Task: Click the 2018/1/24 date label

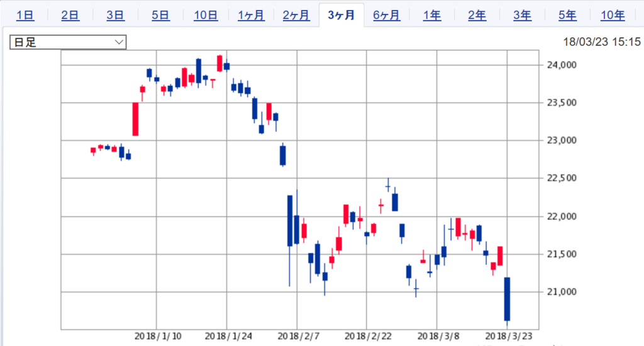Action: [x=228, y=337]
